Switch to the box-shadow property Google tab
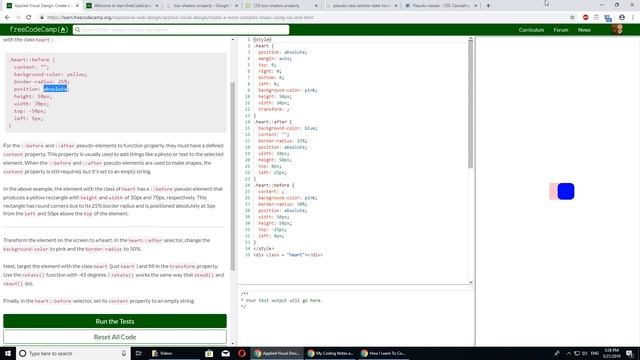This screenshot has width=640, height=360. point(202,6)
